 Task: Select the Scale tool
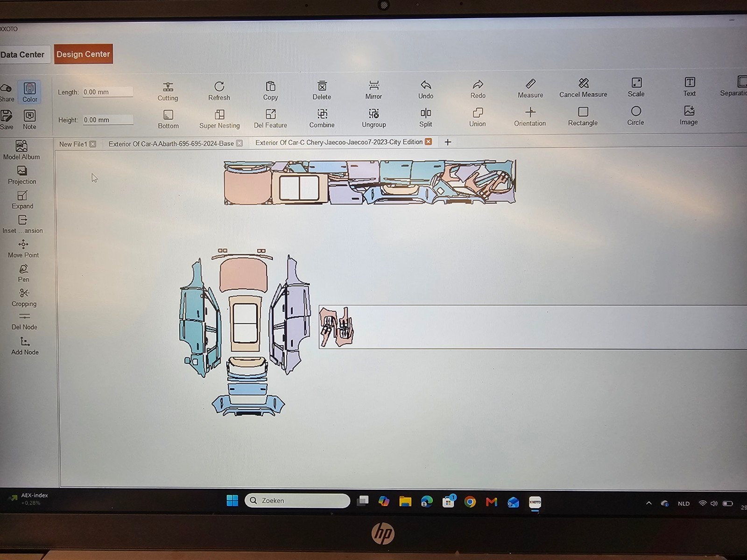click(636, 88)
